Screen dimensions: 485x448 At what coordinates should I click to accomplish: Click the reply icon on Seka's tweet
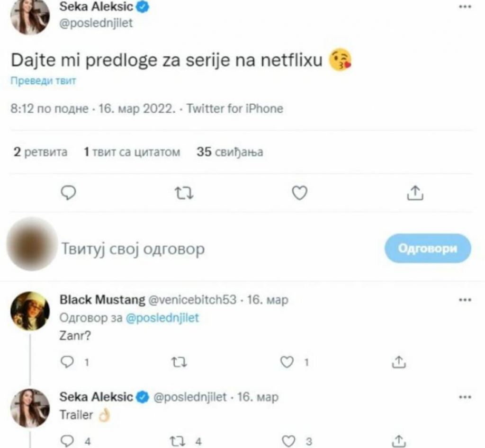[x=68, y=192]
